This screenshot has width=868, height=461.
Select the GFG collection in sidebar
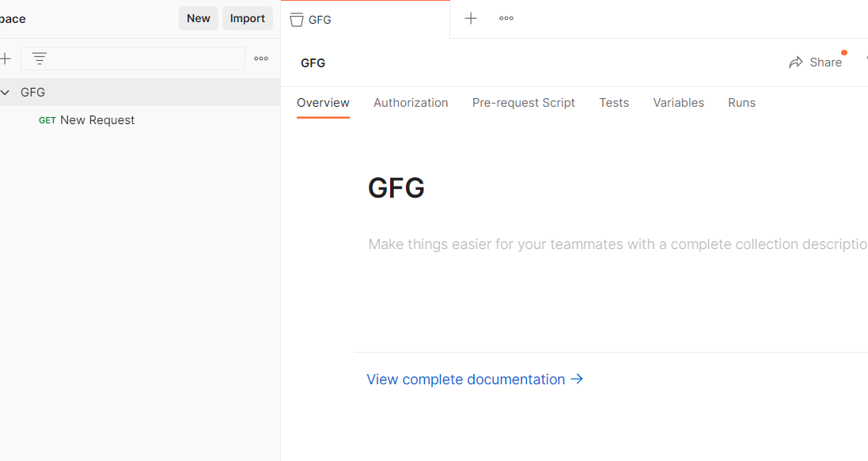[x=140, y=93]
